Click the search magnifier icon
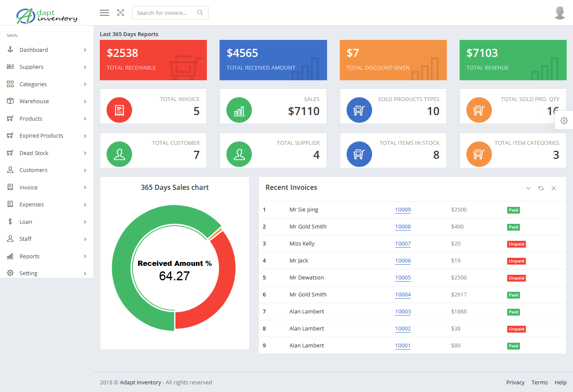Viewport: 573px width, 392px height. [200, 13]
